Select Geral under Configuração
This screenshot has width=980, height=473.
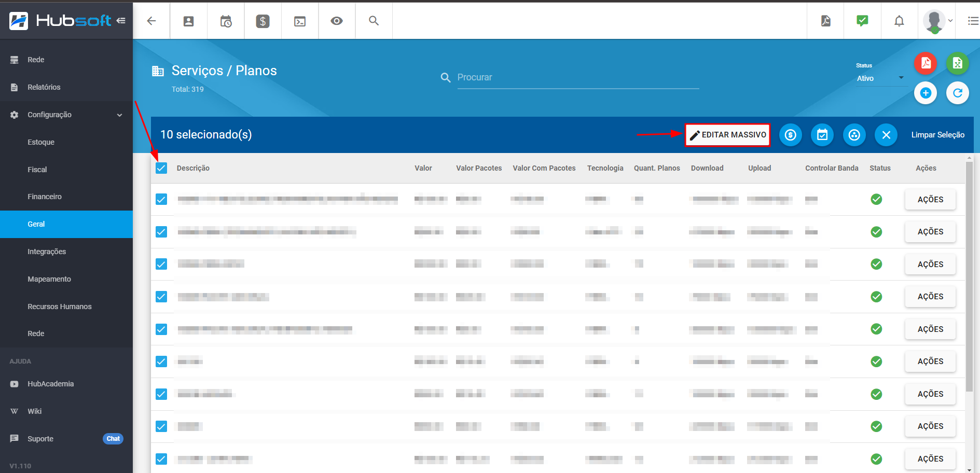66,224
